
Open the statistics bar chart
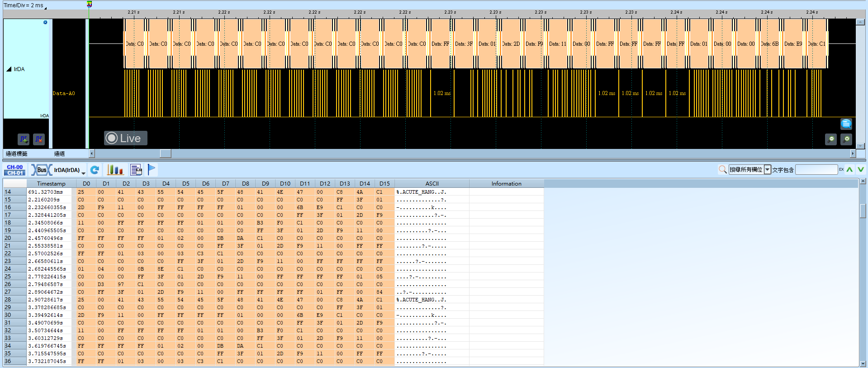(x=115, y=170)
